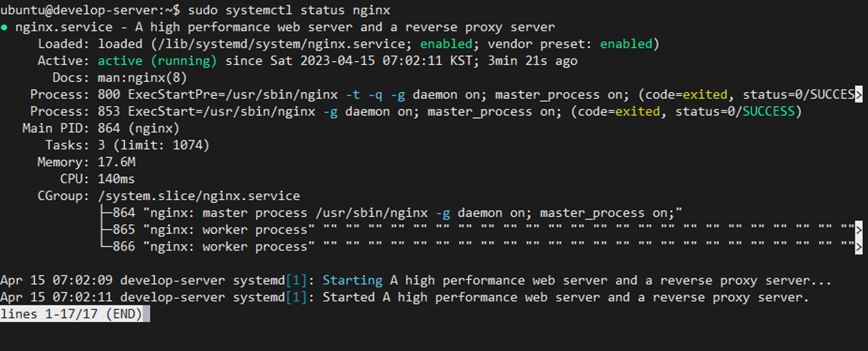Click the 'nginx.service' unit name in the header line

(x=64, y=27)
